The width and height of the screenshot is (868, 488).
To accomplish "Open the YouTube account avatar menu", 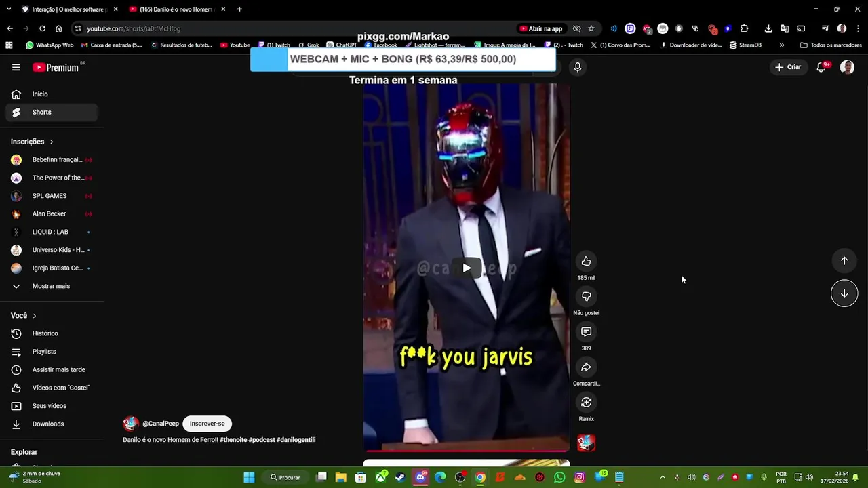I will click(x=847, y=67).
